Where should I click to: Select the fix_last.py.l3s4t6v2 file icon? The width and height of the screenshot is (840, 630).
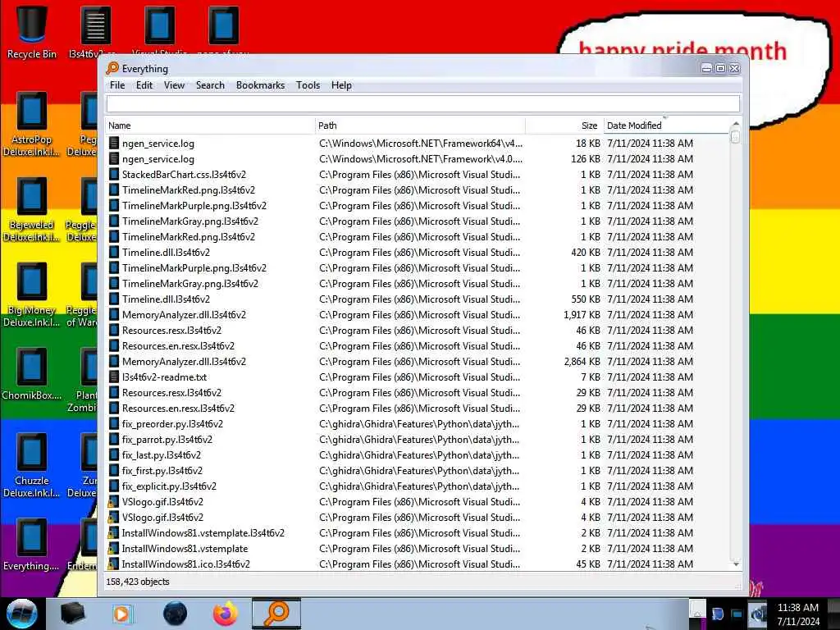click(x=113, y=454)
